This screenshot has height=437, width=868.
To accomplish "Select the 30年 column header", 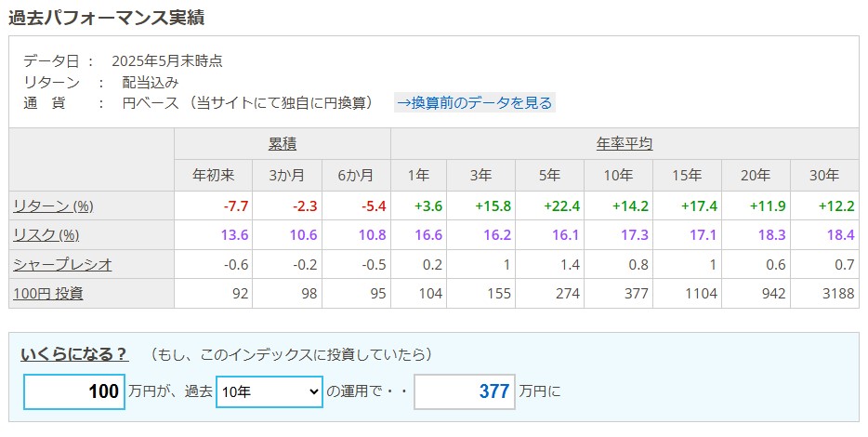I will tap(824, 175).
